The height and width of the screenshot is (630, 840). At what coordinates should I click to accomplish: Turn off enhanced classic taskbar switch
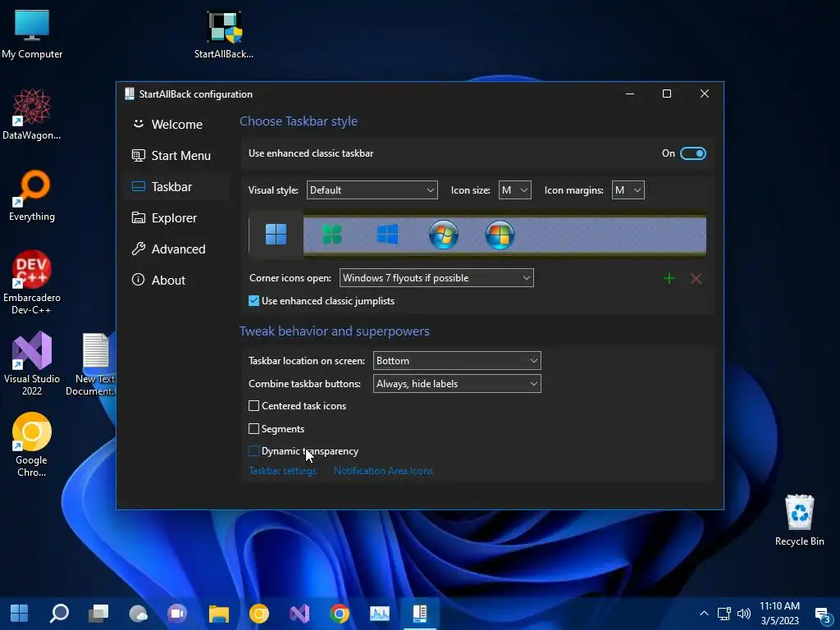click(x=692, y=153)
